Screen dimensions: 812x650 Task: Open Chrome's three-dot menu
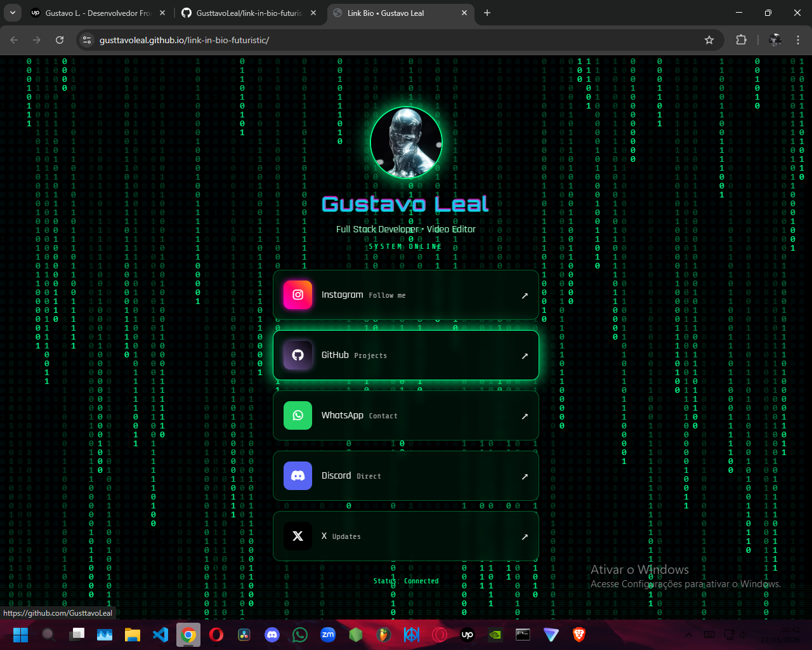pyautogui.click(x=798, y=39)
